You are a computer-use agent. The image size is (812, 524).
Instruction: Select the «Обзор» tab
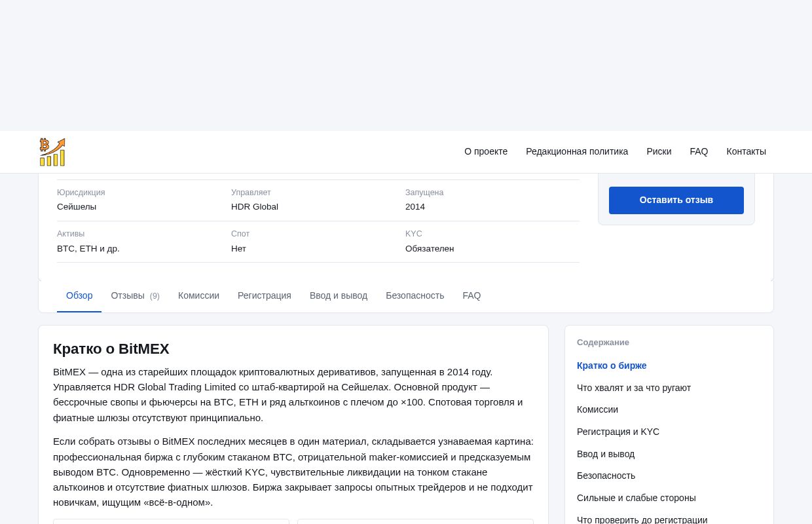tap(79, 296)
